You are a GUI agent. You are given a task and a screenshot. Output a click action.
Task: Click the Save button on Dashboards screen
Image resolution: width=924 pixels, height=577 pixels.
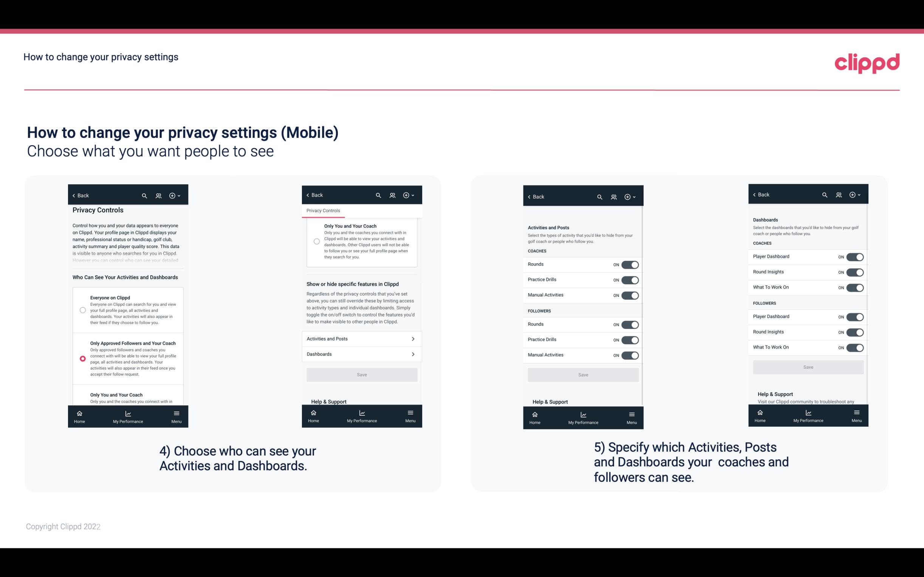tap(808, 367)
